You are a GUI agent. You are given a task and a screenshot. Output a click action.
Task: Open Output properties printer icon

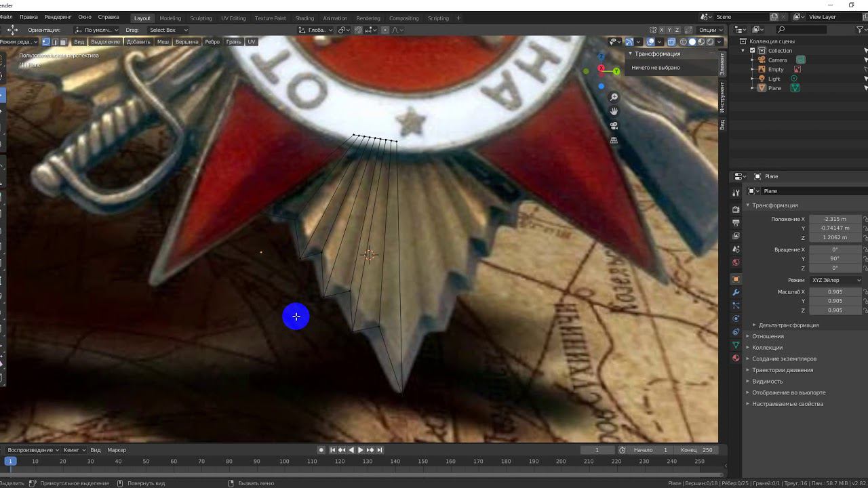tap(736, 223)
